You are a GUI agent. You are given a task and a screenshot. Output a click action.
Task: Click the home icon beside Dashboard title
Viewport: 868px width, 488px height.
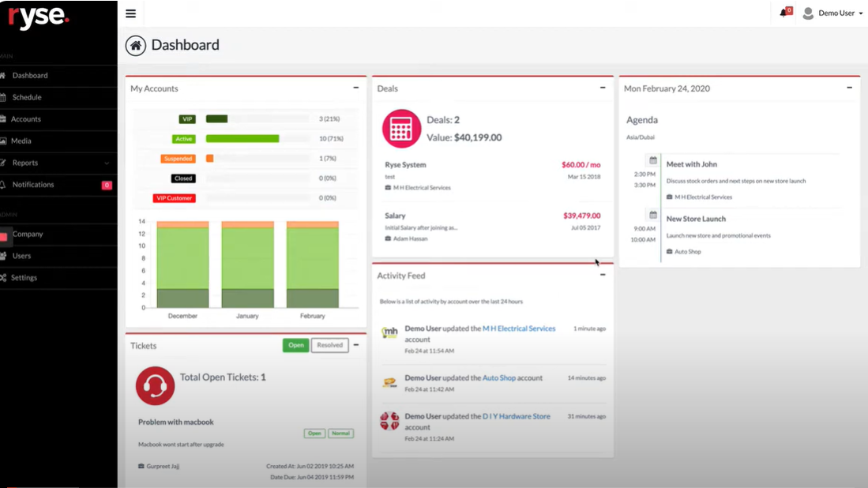coord(135,45)
